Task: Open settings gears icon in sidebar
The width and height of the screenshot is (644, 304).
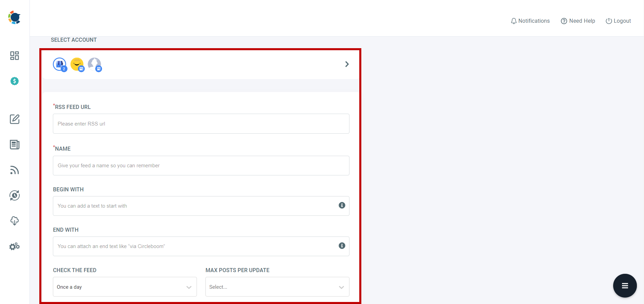Action: 15,247
